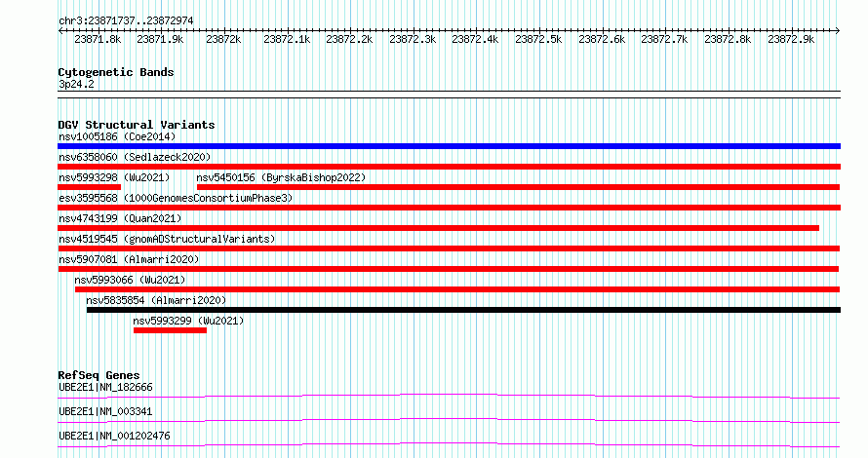Select the red nsv4743199 variant bar
The image size is (868, 458).
click(439, 228)
